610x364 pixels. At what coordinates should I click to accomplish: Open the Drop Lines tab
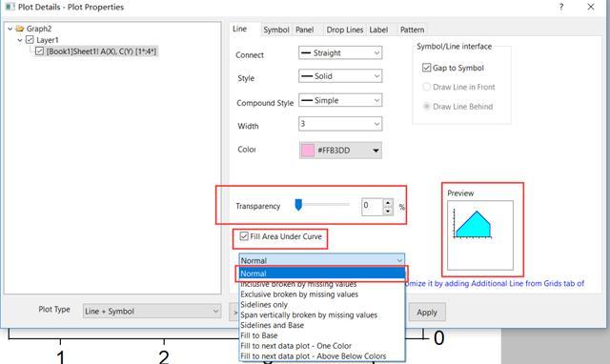(345, 30)
